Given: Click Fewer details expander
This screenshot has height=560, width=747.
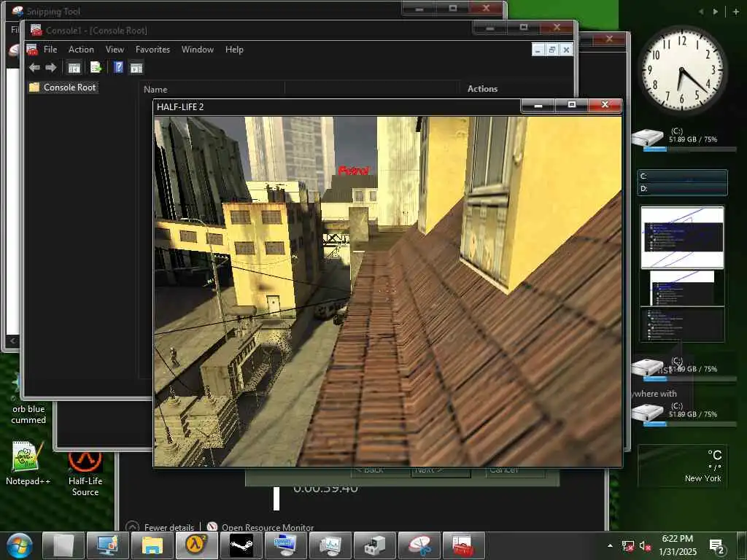Looking at the screenshot, I should (160, 527).
